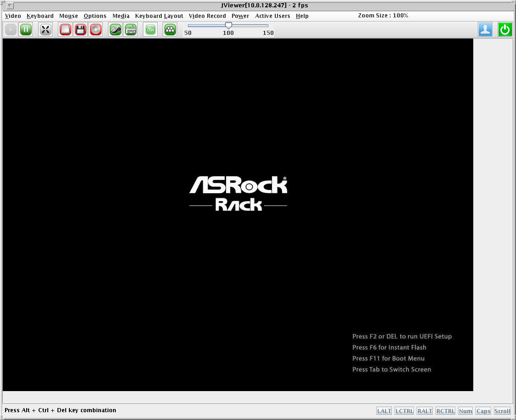
Task: Toggle the Num lock indicator
Action: coord(465,411)
